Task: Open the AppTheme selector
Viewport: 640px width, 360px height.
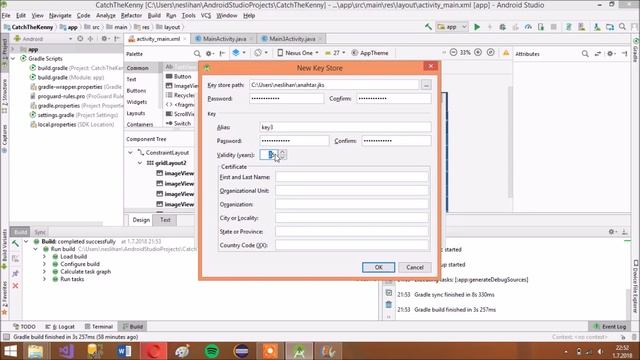Action: 370,53
